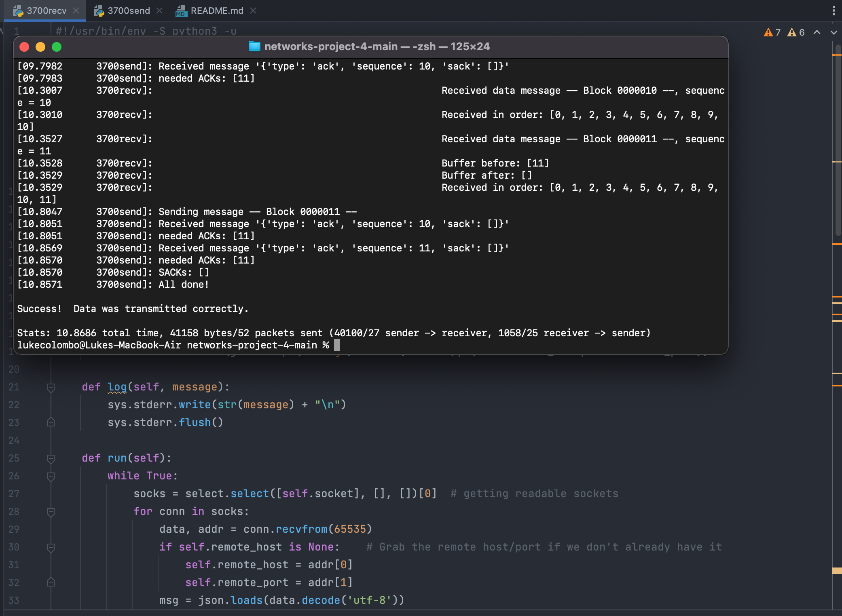Click the Markdown icon on README.md tab
This screenshot has width=842, height=616.
pyautogui.click(x=182, y=11)
